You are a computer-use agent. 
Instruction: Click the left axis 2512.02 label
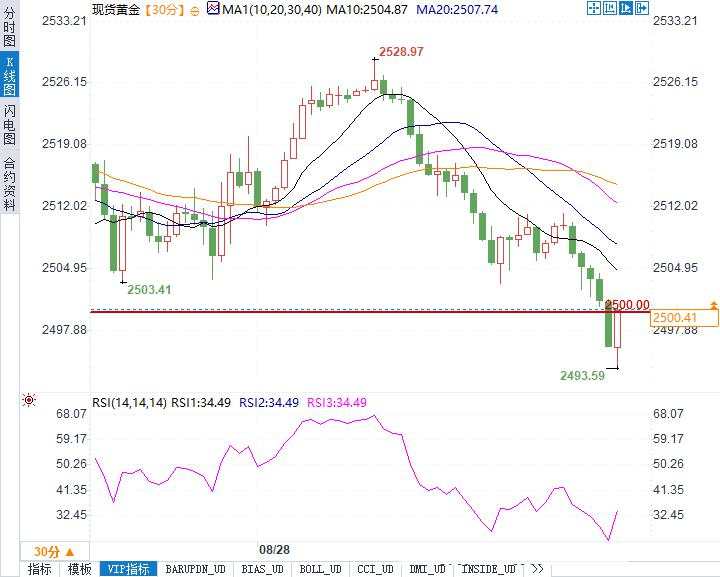pyautogui.click(x=64, y=206)
